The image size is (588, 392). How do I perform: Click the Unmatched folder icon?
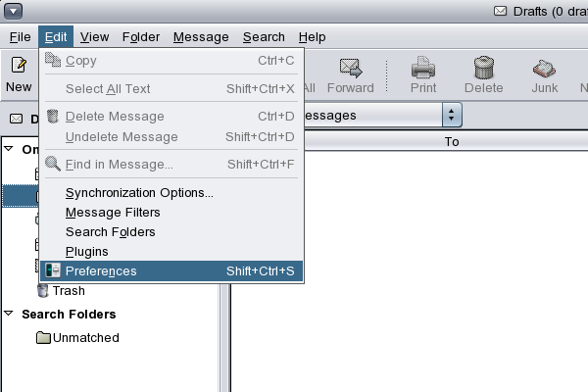coord(43,337)
